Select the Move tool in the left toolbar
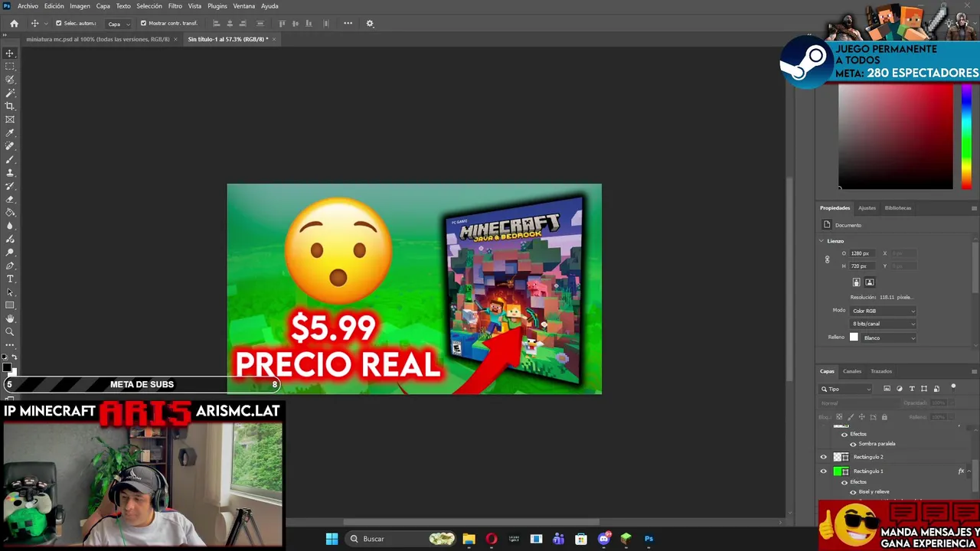Screen dimensions: 980x551 (10, 53)
